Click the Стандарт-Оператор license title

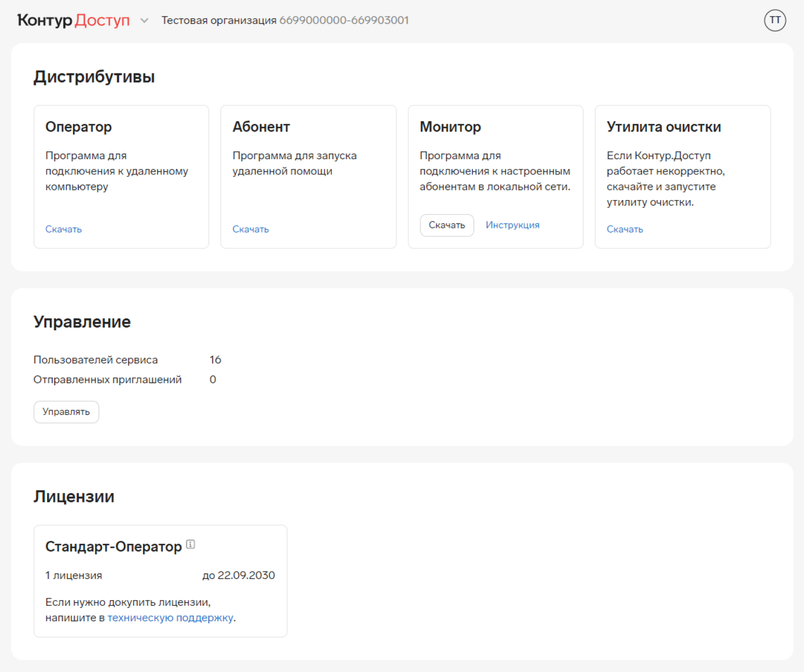[x=113, y=547]
